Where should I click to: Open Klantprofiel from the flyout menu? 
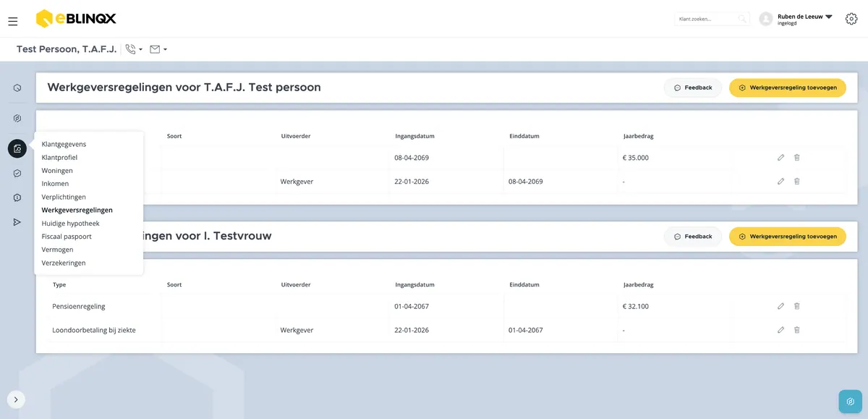tap(59, 157)
